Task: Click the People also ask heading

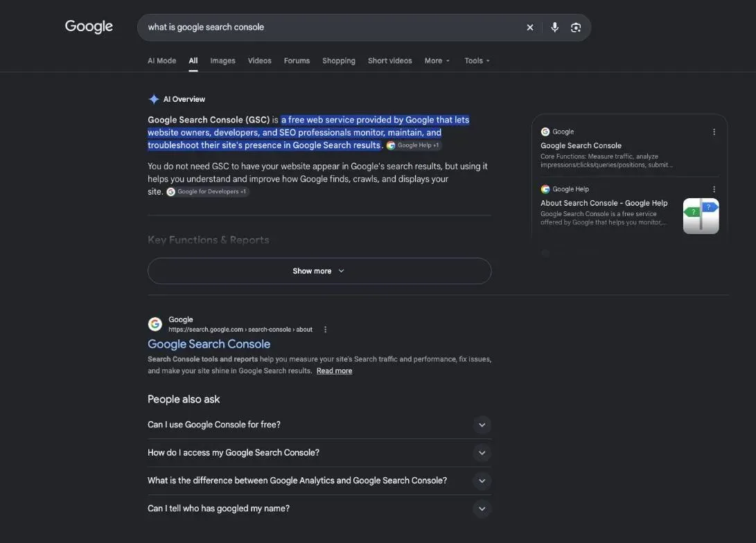Action: 184,400
